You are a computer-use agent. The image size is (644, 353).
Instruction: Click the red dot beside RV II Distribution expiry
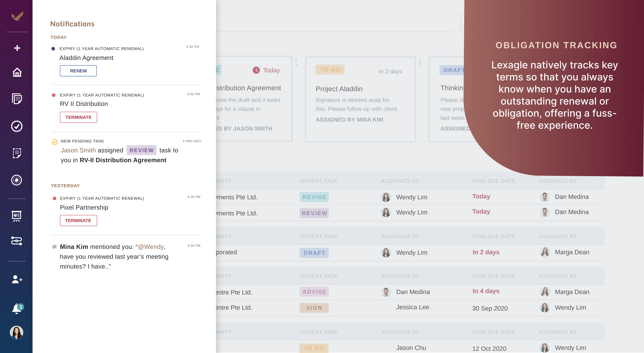tap(54, 95)
